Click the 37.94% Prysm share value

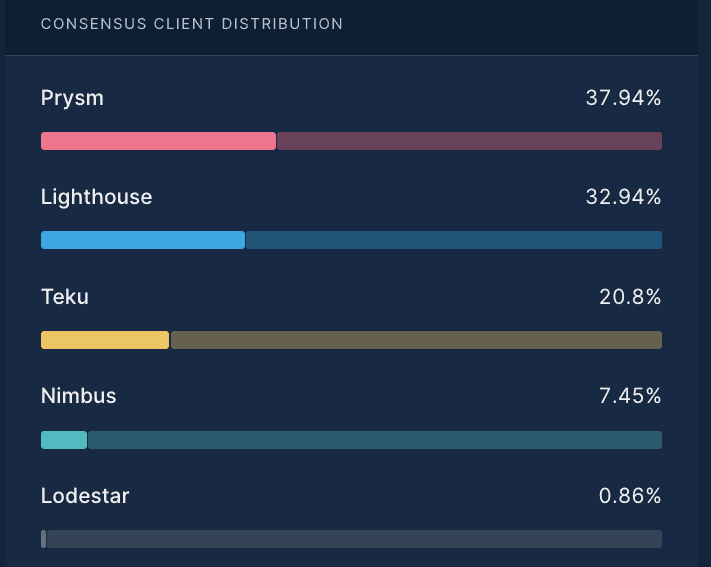click(623, 98)
